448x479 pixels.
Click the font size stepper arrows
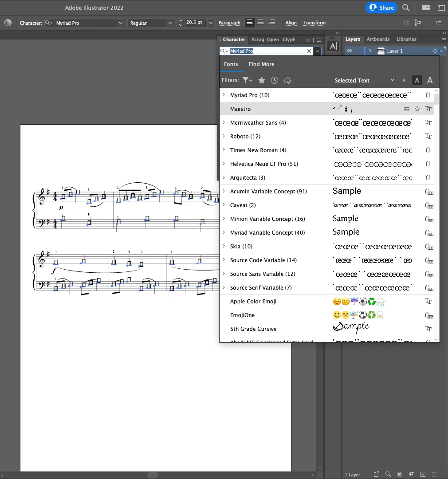click(x=181, y=23)
